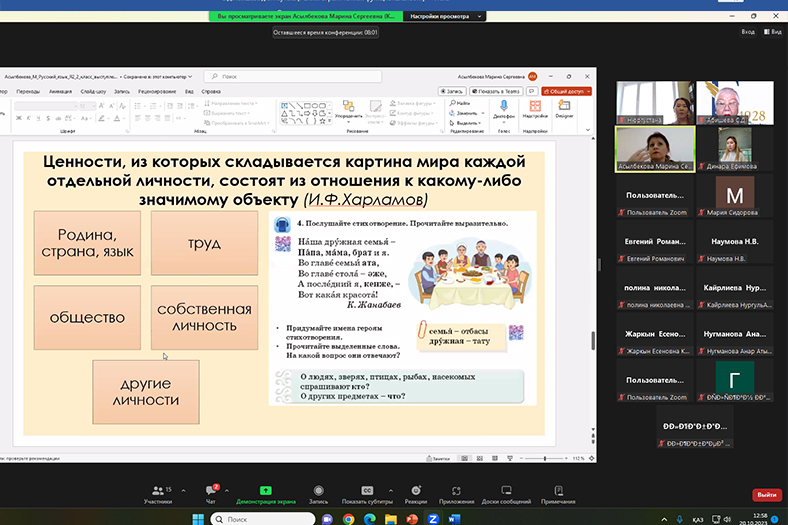Select the Асылбекова Марина video thumbnail

tap(655, 148)
